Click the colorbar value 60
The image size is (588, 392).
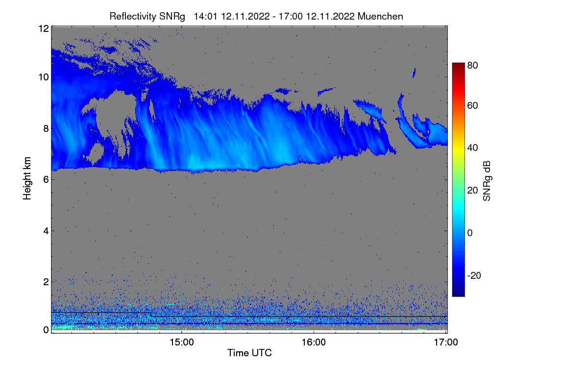pos(472,105)
